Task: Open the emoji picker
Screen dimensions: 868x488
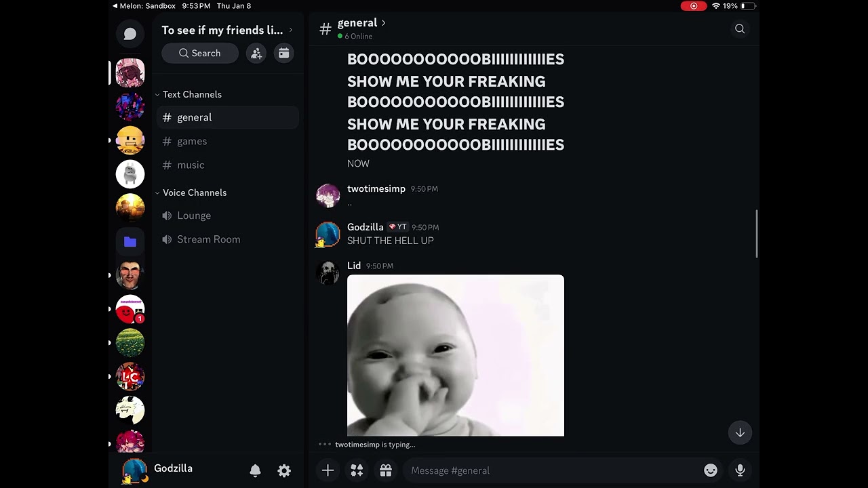Action: (711, 470)
